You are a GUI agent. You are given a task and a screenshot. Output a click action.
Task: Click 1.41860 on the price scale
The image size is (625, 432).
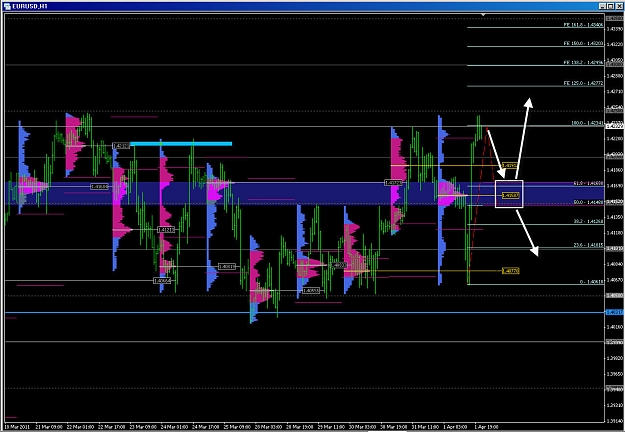(615, 170)
